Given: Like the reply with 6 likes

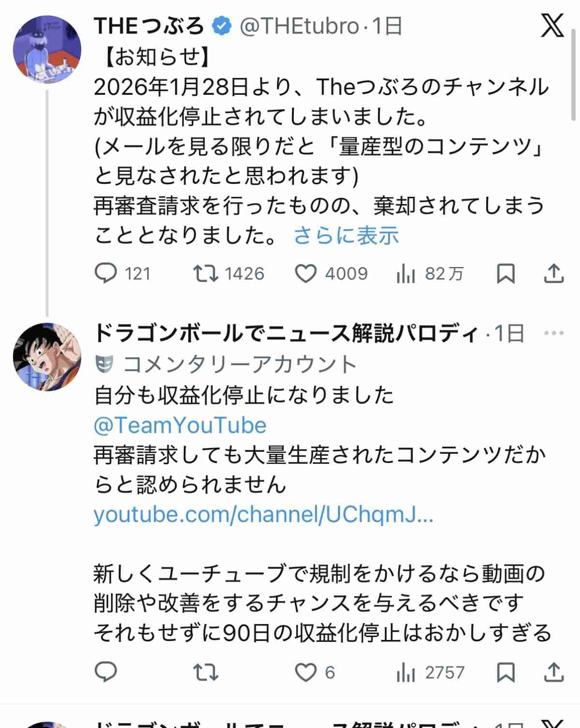Looking at the screenshot, I should [x=305, y=672].
